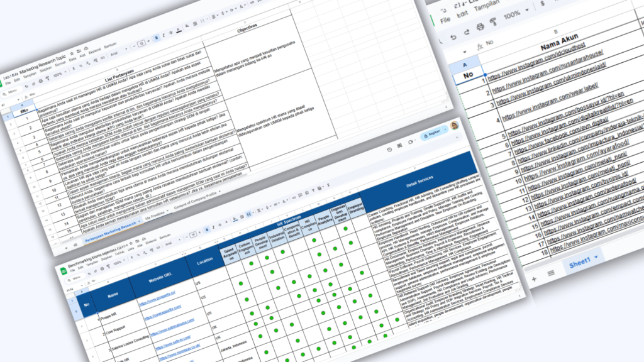The width and height of the screenshot is (644, 362).
Task: Open version history clock icon
Action: pyautogui.click(x=391, y=148)
